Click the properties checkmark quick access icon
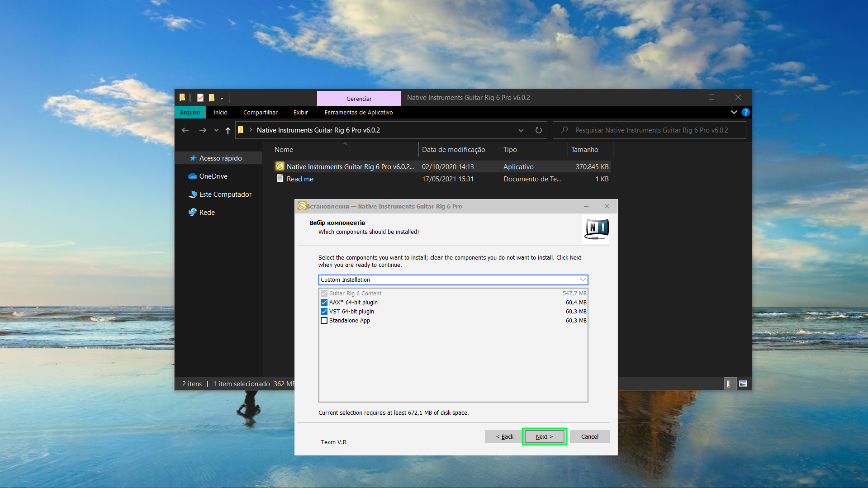This screenshot has width=868, height=488. point(200,98)
